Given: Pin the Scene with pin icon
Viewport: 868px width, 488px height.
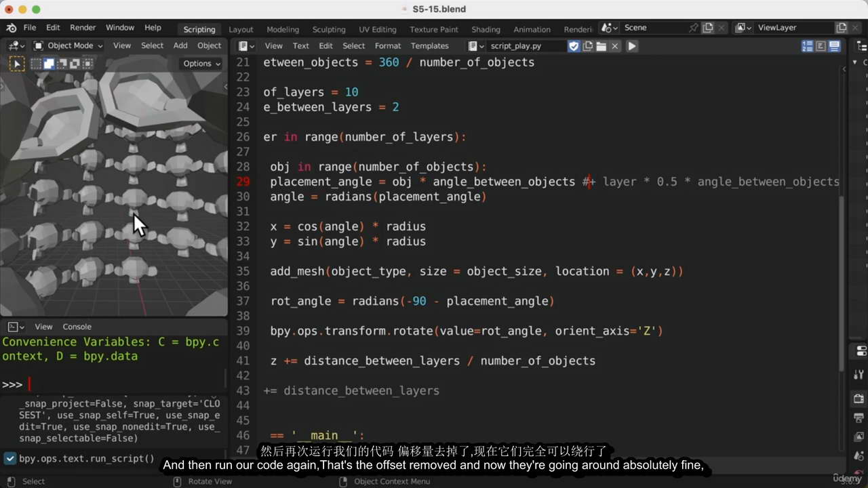Looking at the screenshot, I should point(693,28).
